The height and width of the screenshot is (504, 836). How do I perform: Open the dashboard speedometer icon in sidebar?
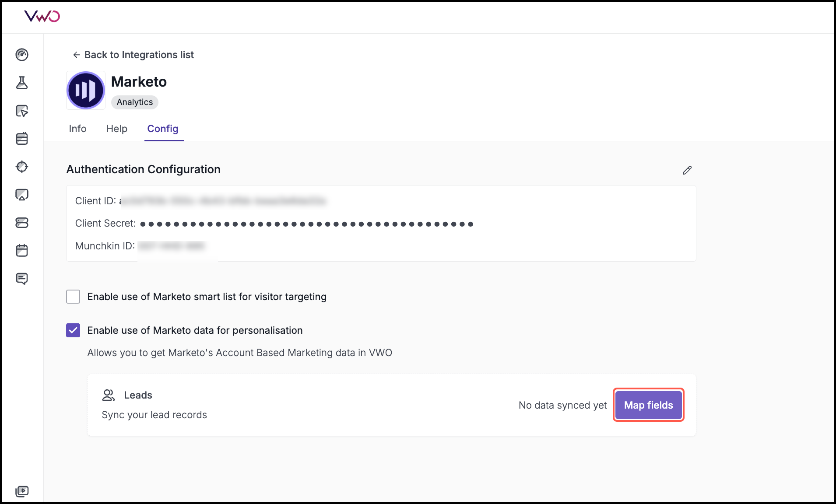[22, 55]
